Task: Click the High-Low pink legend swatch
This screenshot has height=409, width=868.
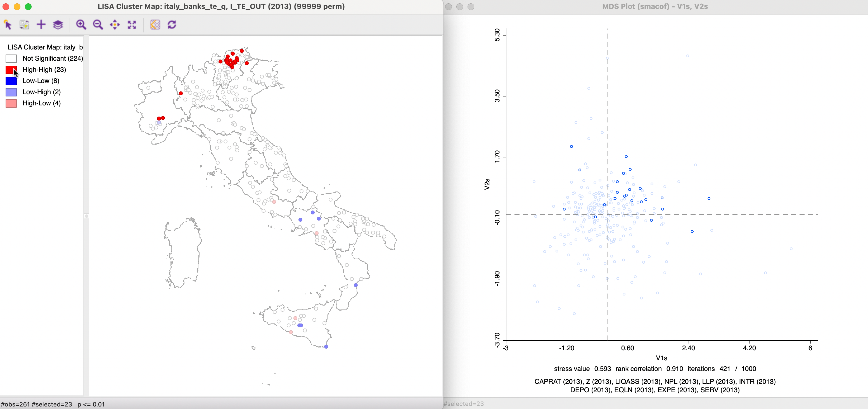Action: point(11,103)
